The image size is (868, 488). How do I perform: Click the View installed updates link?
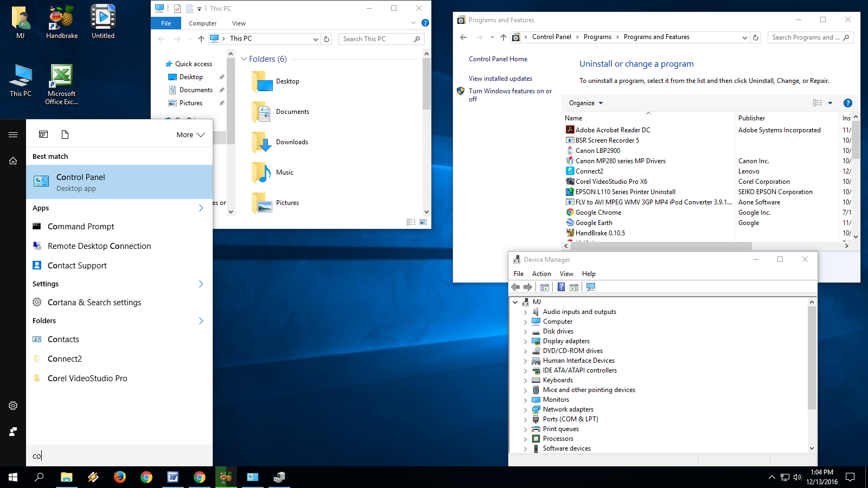(500, 78)
